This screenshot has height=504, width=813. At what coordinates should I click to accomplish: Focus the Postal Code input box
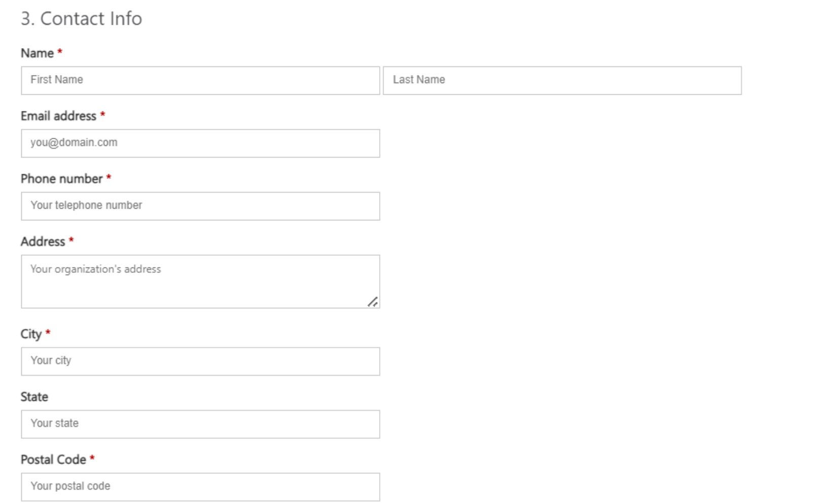[x=200, y=487]
